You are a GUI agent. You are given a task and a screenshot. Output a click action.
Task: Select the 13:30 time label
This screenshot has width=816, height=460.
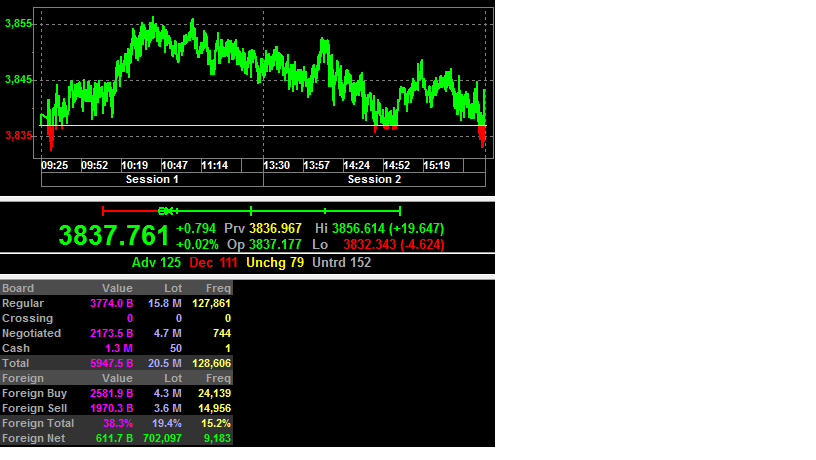click(276, 165)
